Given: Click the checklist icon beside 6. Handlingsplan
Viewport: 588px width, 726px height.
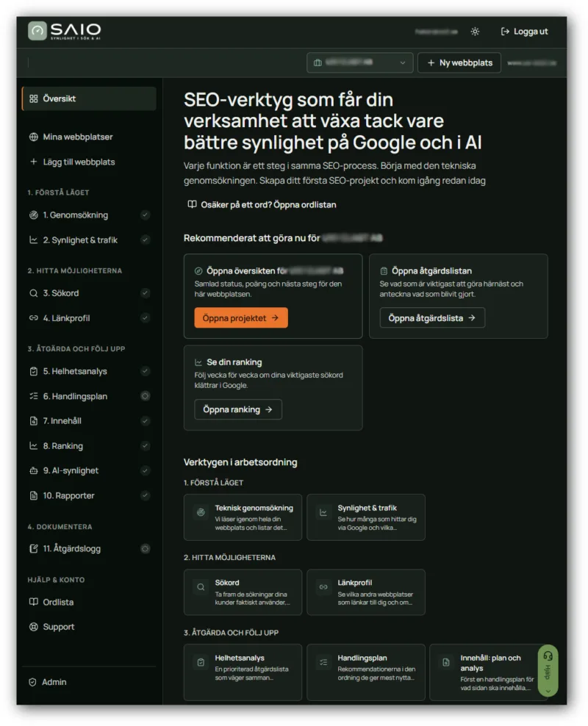Looking at the screenshot, I should 33,396.
